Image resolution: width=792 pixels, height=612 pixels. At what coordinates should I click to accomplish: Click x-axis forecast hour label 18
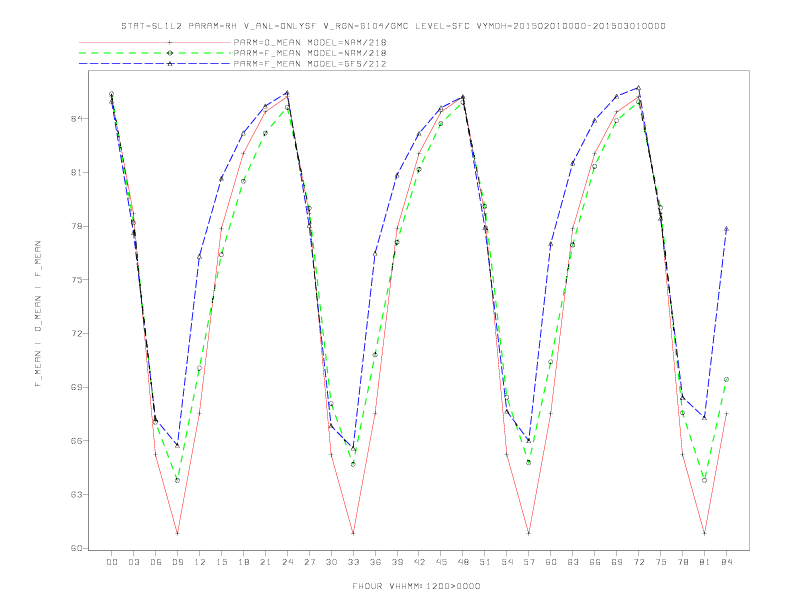(x=243, y=562)
